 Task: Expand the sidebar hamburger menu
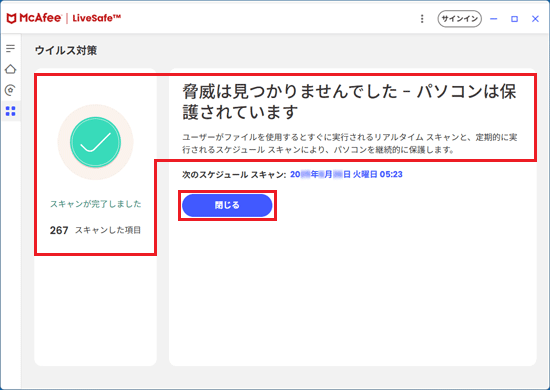[x=11, y=48]
